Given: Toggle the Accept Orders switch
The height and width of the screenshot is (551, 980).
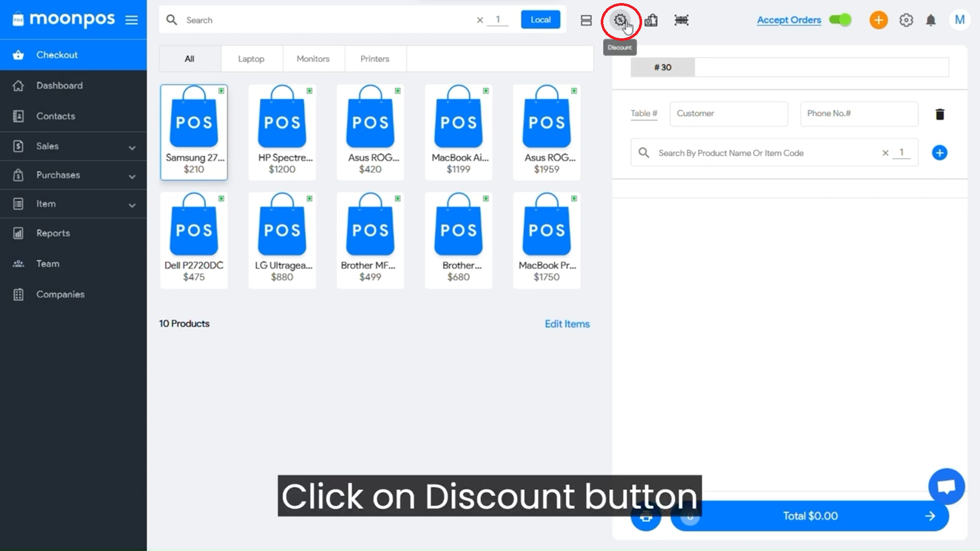Looking at the screenshot, I should coord(840,20).
